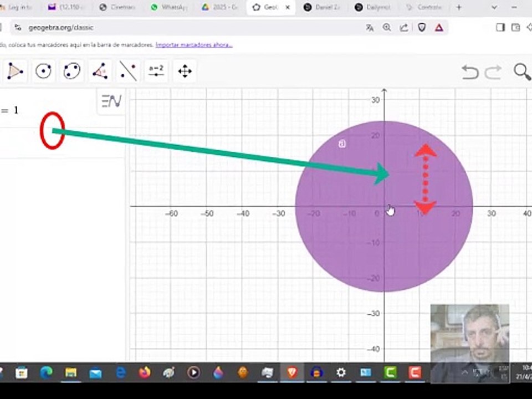The height and width of the screenshot is (399, 532).
Task: Select the Slider a=2 tool
Action: pos(156,71)
